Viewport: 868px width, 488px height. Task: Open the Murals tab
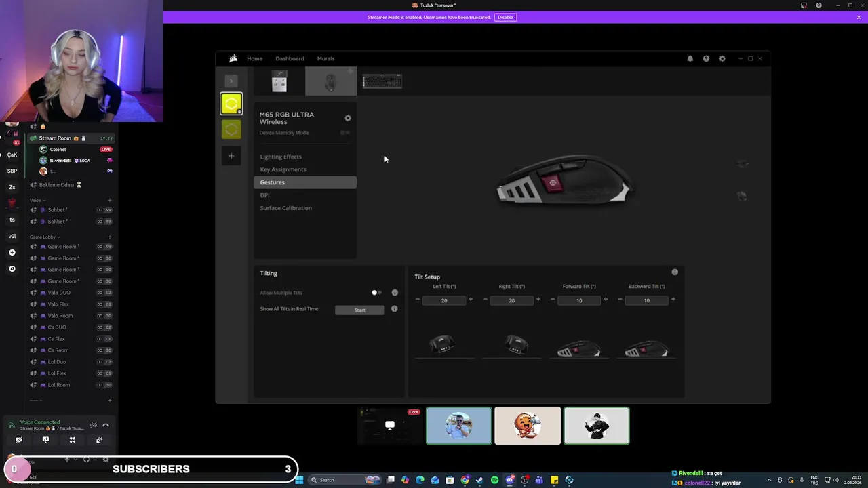click(x=325, y=58)
